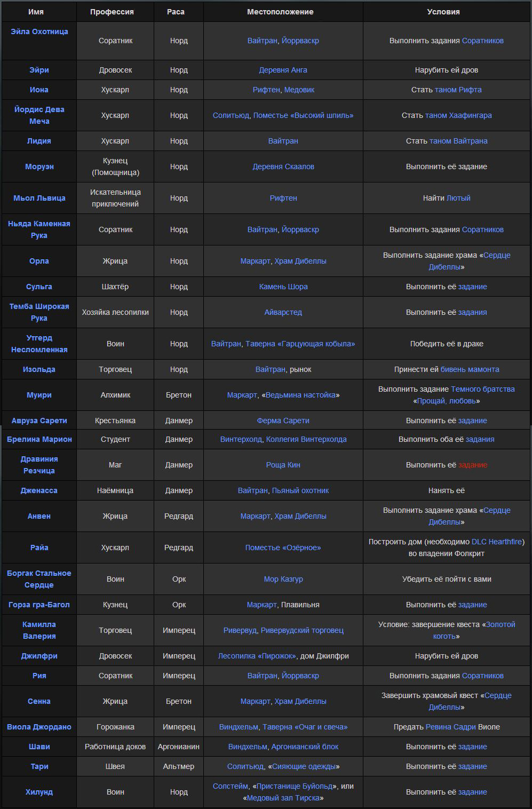
Task: Open the Эйла Охотница character link
Action: tap(39, 31)
